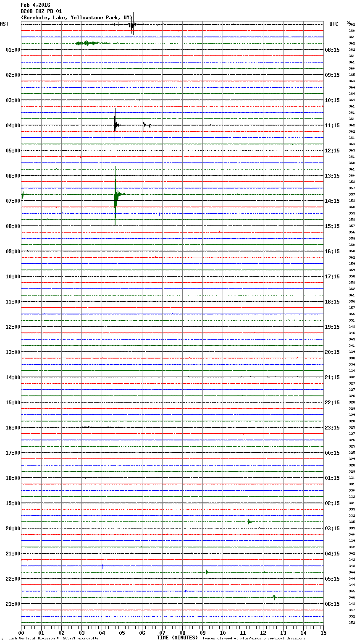Screen dimensions: 357x644
Task: Select the 20:00 MST hour label
Action: (x=13, y=529)
